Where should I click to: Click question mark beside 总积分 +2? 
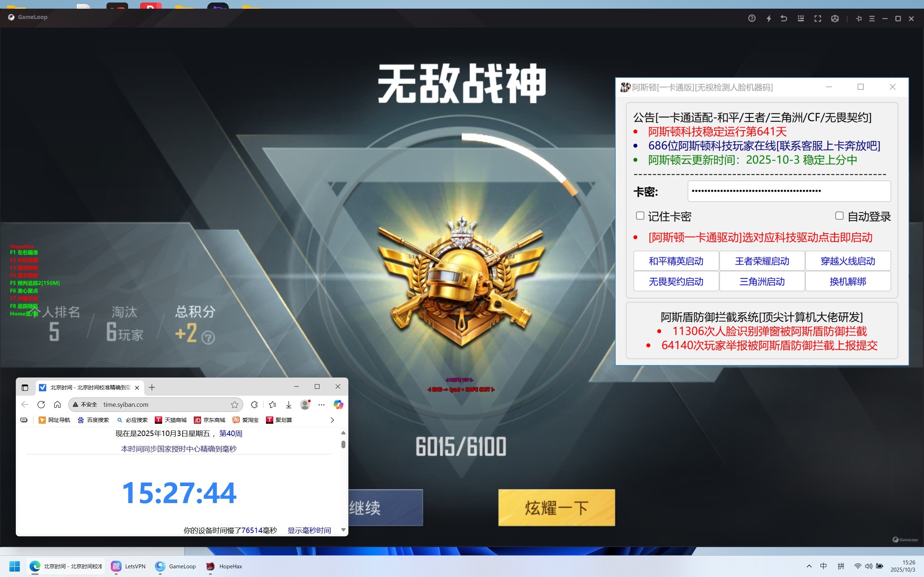click(x=208, y=338)
